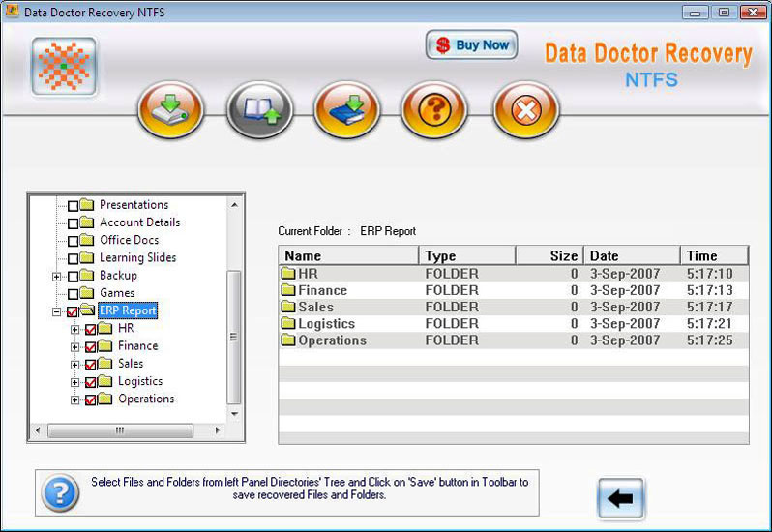Image resolution: width=772 pixels, height=532 pixels.
Task: Check the Account Details checkbox
Action: point(73,223)
